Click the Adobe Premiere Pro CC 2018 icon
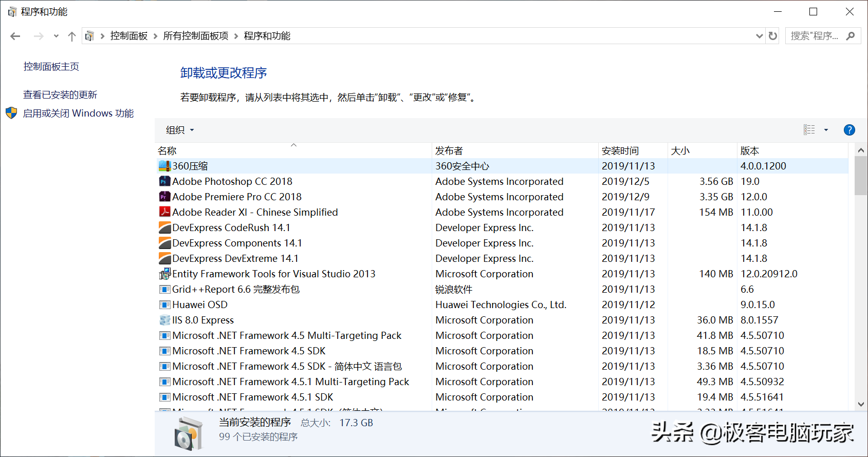This screenshot has height=457, width=868. tap(164, 197)
